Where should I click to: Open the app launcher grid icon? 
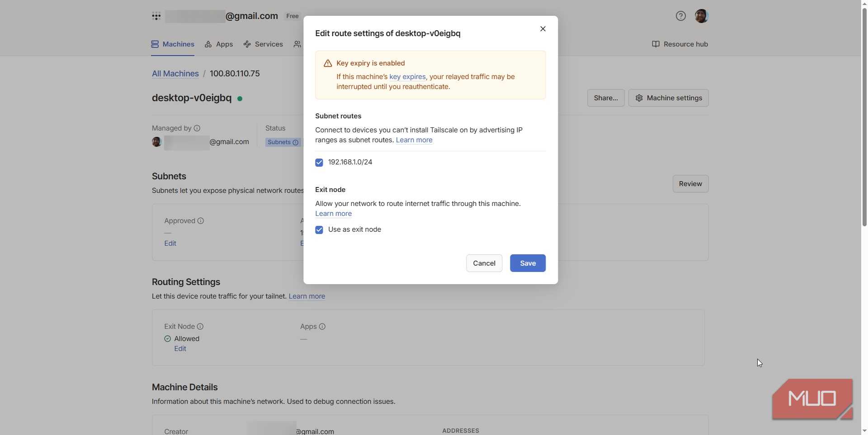tap(156, 16)
